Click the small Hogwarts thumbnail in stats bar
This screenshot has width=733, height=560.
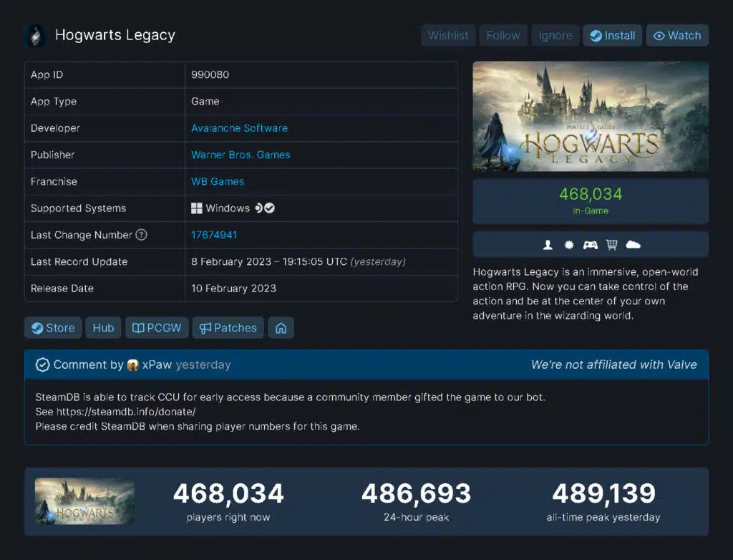pos(84,501)
